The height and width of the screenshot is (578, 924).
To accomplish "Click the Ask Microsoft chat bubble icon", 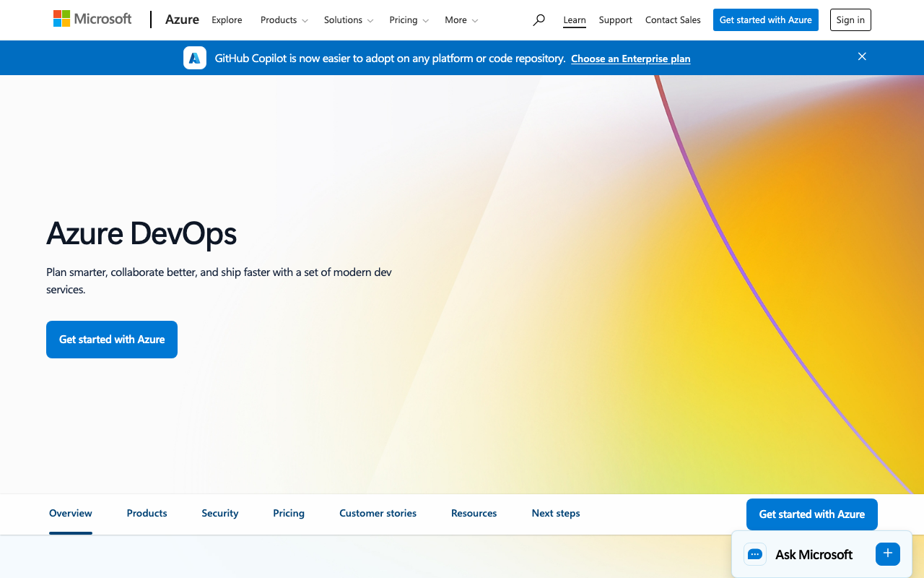I will [755, 554].
